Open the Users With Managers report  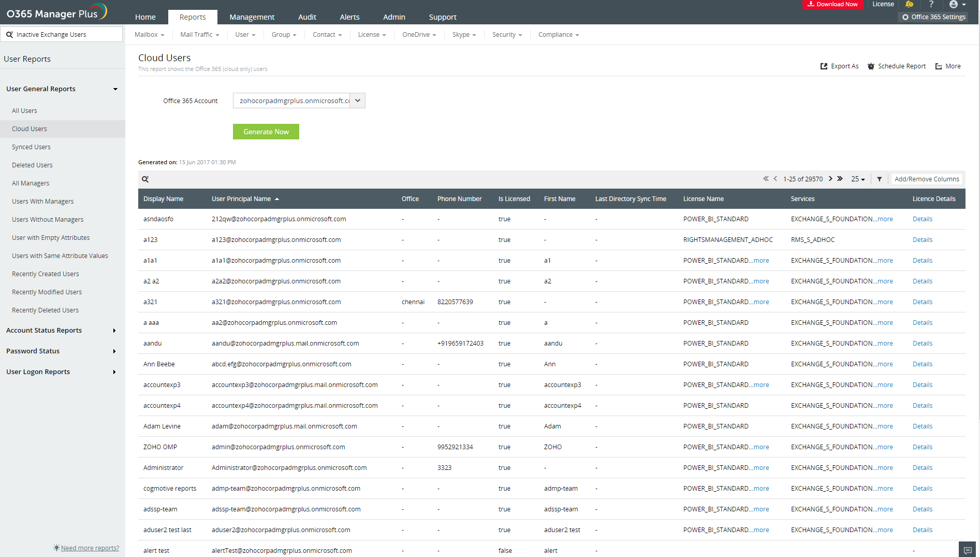[x=43, y=202]
